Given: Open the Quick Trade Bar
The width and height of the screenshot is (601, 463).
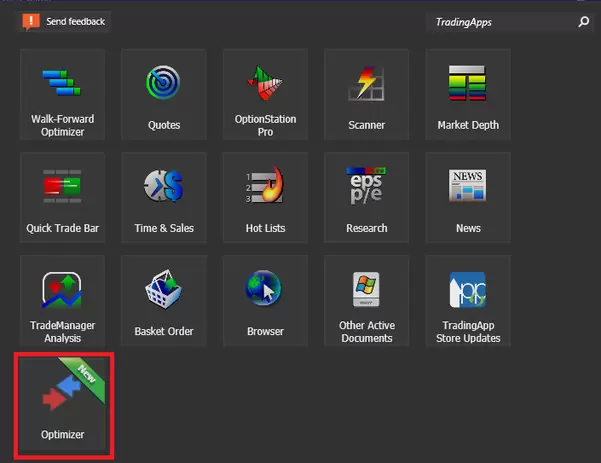Looking at the screenshot, I should pos(62,197).
